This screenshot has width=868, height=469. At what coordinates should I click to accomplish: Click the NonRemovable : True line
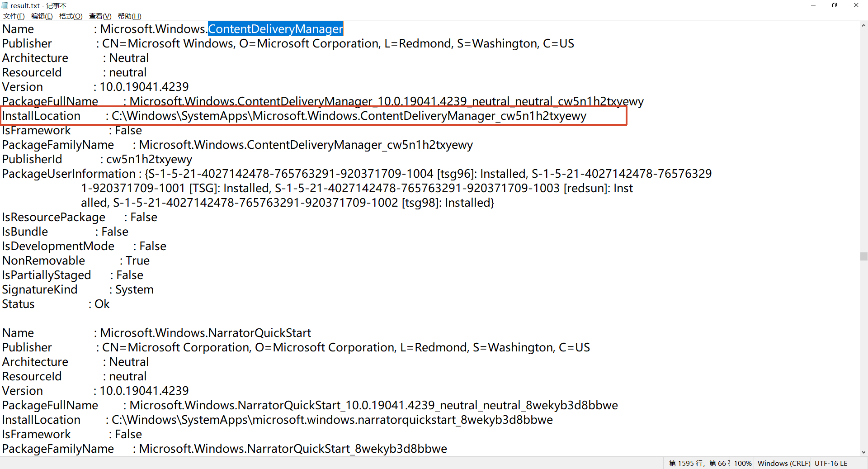tap(76, 261)
